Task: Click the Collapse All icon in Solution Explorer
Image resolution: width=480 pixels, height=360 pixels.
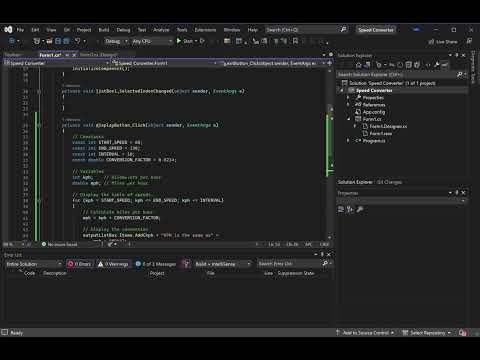Action: click(x=409, y=65)
